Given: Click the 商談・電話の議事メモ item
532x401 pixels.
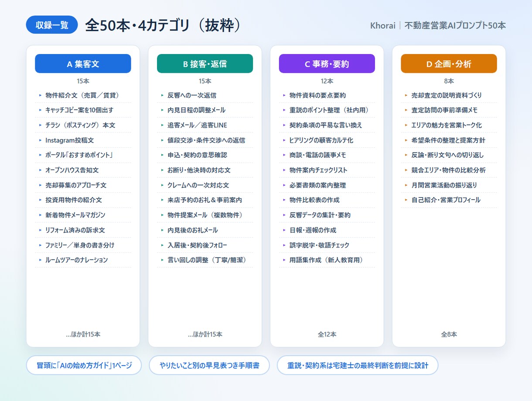Looking at the screenshot, I should [327, 155].
